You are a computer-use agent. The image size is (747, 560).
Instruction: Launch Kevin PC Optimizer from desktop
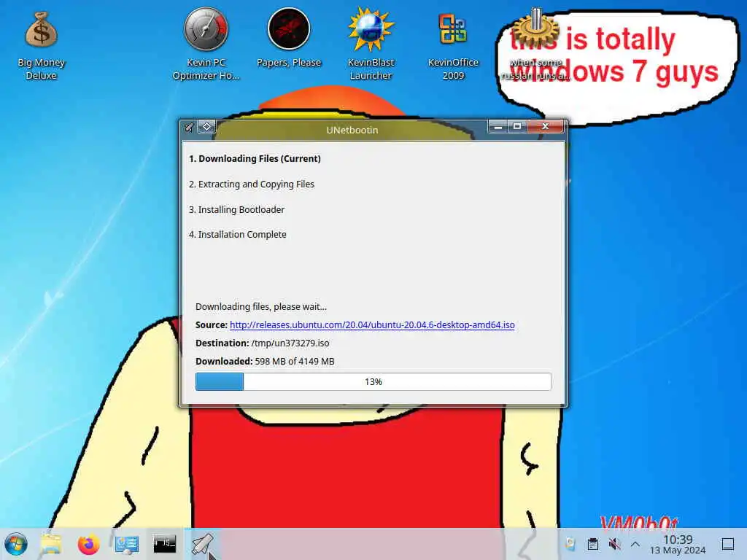pos(206,44)
